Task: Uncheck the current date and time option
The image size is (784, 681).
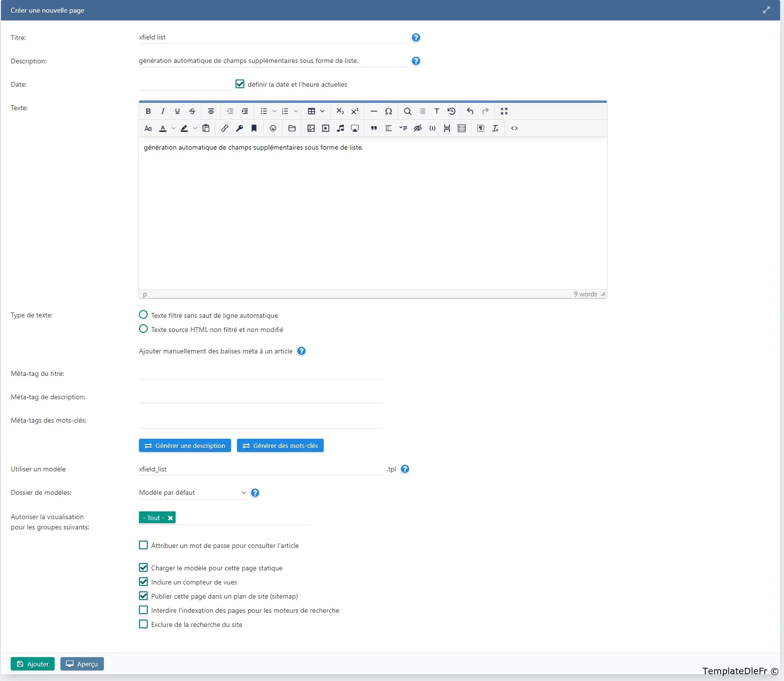Action: pyautogui.click(x=240, y=84)
